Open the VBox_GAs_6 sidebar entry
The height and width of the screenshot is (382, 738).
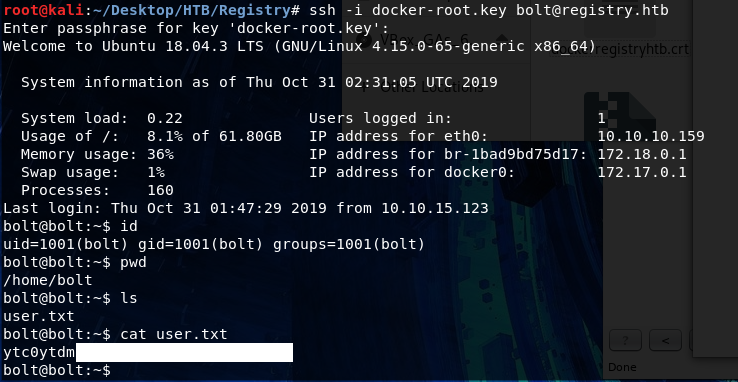pos(423,38)
